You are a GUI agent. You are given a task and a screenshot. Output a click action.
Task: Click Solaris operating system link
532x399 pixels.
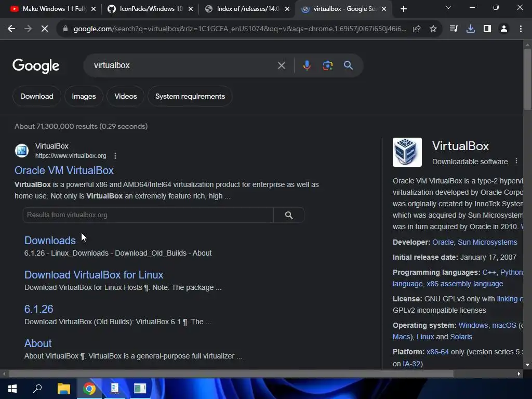(x=461, y=337)
